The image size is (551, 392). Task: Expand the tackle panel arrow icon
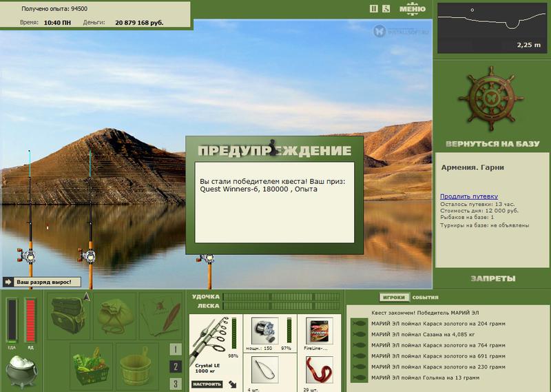pos(232,384)
